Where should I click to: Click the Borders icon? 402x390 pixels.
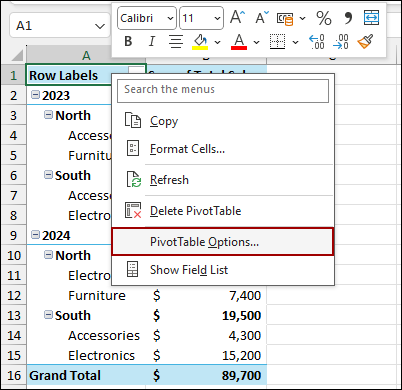pos(277,42)
